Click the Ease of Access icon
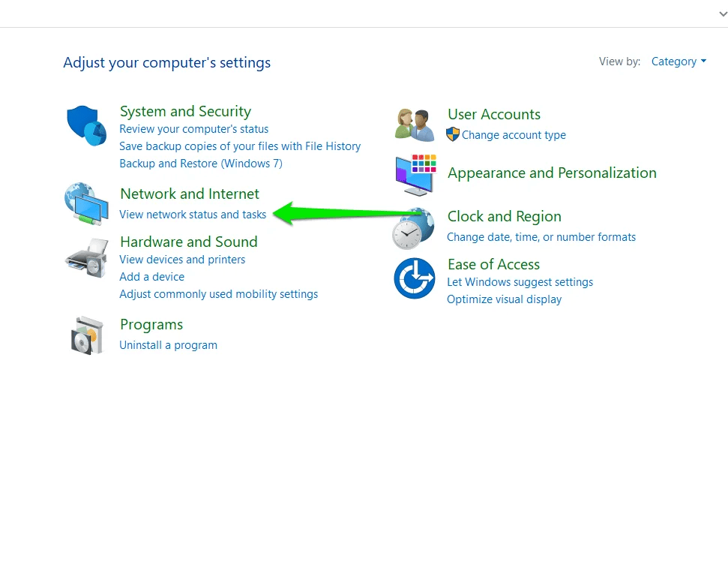The width and height of the screenshot is (728, 583). coord(415,278)
